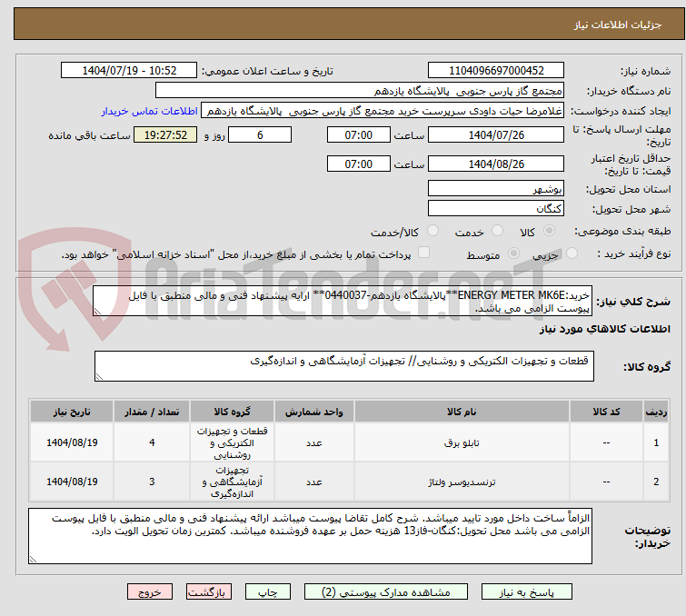Viewport: 686px width, 616px height.
Task: Click the delivery city field 'کنگان'
Action: (x=496, y=208)
